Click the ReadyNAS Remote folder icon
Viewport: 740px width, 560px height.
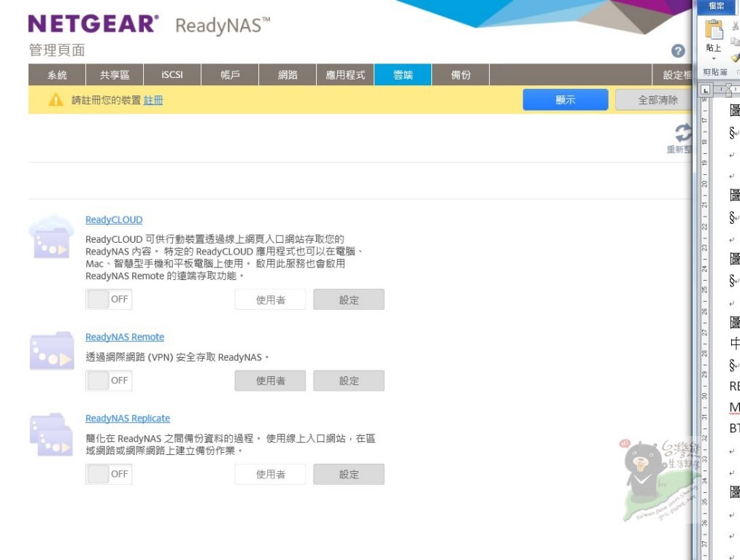click(51, 351)
